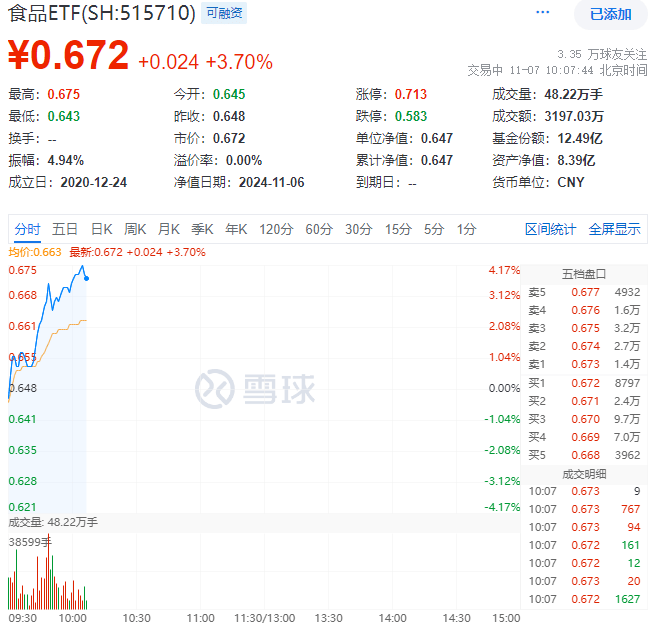The image size is (654, 627).
Task: Click the 跌停 0.583 value
Action: click(411, 116)
